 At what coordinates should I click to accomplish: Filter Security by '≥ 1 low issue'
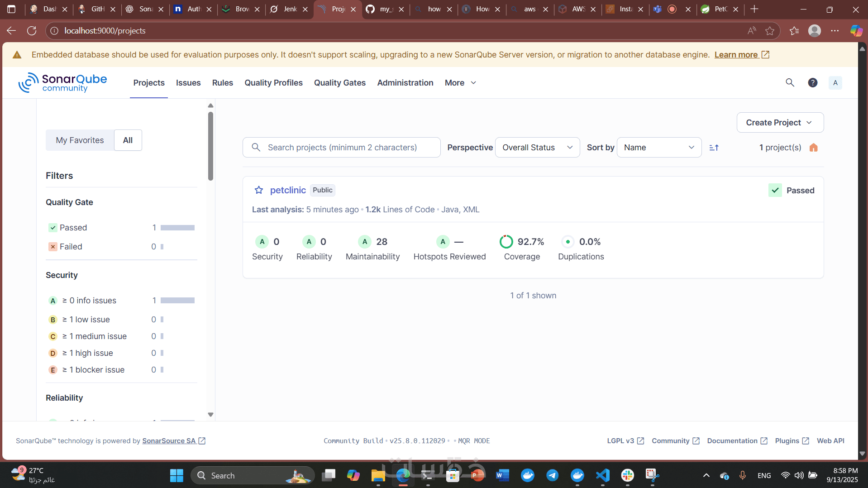pos(121,320)
